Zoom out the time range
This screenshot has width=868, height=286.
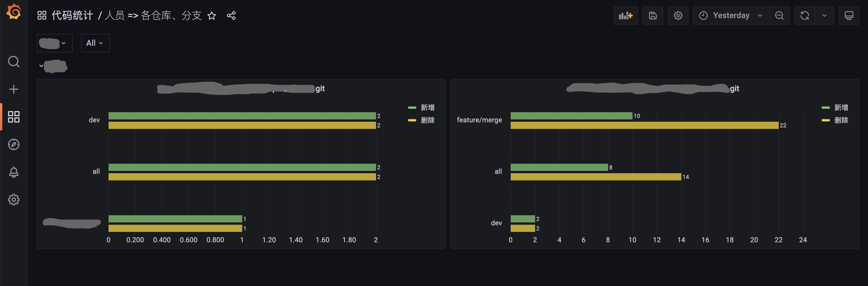779,16
